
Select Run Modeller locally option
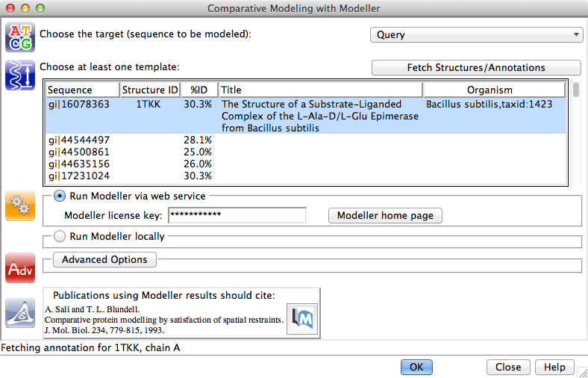pyautogui.click(x=60, y=237)
